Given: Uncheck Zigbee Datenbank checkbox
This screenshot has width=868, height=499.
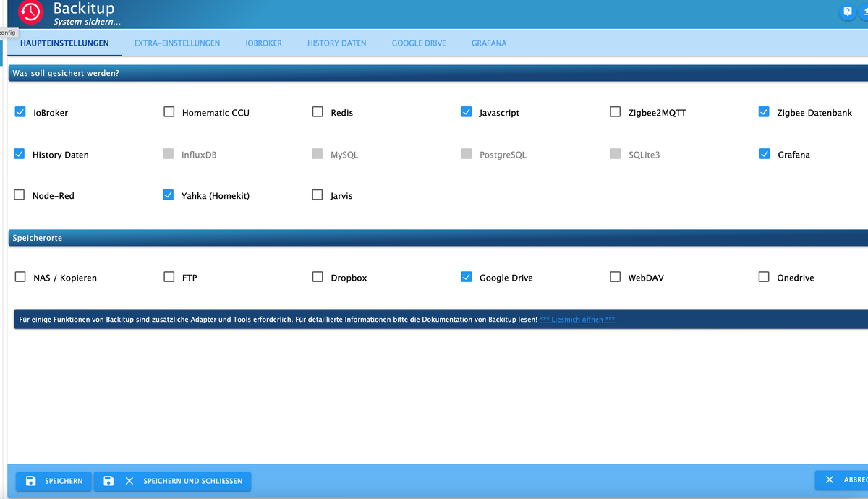Looking at the screenshot, I should 764,112.
